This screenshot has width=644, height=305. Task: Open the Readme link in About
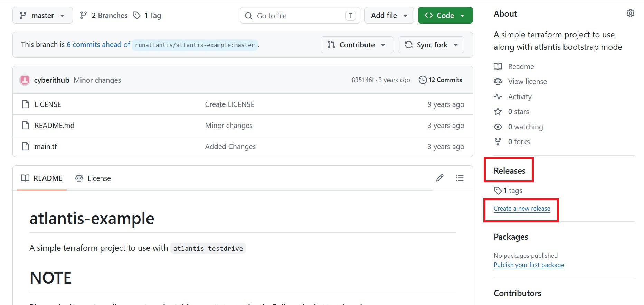(521, 67)
